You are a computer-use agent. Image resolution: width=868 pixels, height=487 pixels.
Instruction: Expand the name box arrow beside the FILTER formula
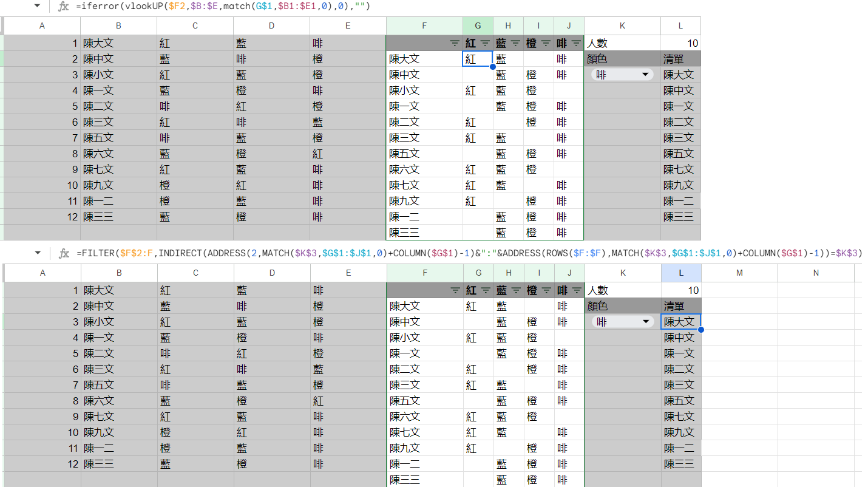(38, 253)
